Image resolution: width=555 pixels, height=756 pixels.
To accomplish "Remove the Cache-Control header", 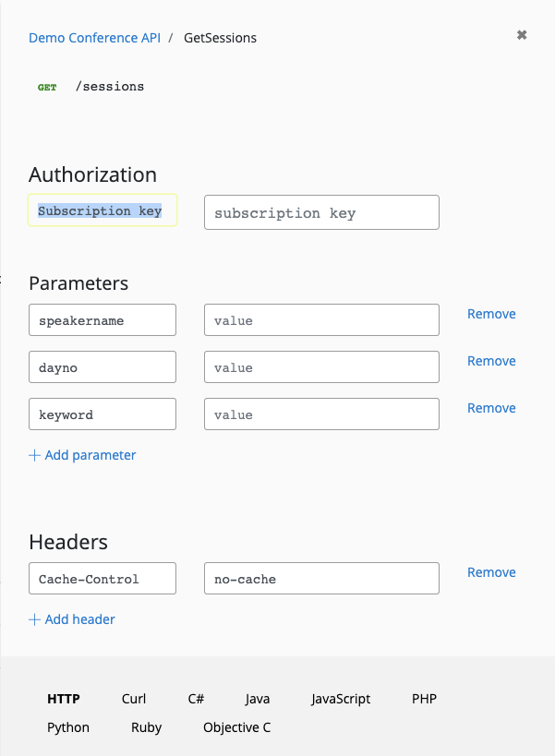I will (491, 572).
